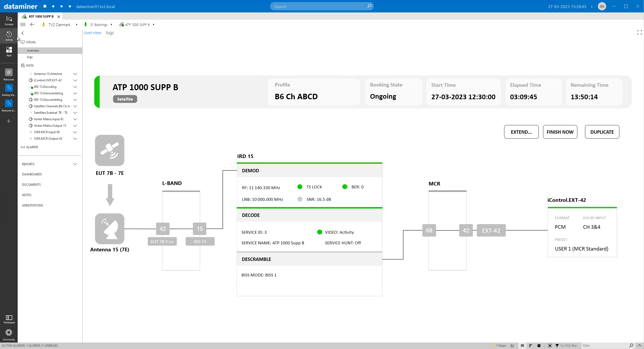
Task: Open ANNOTATIONS section
Action: pyautogui.click(x=32, y=205)
